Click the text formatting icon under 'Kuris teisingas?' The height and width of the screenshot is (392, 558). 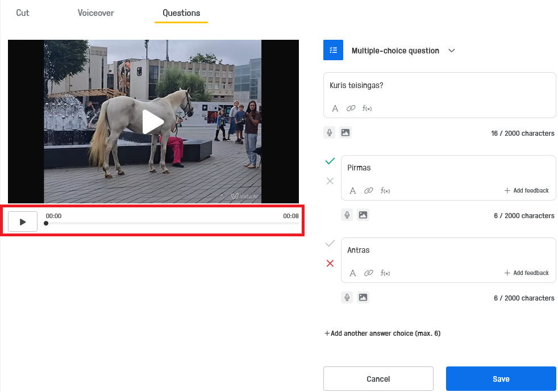point(335,109)
